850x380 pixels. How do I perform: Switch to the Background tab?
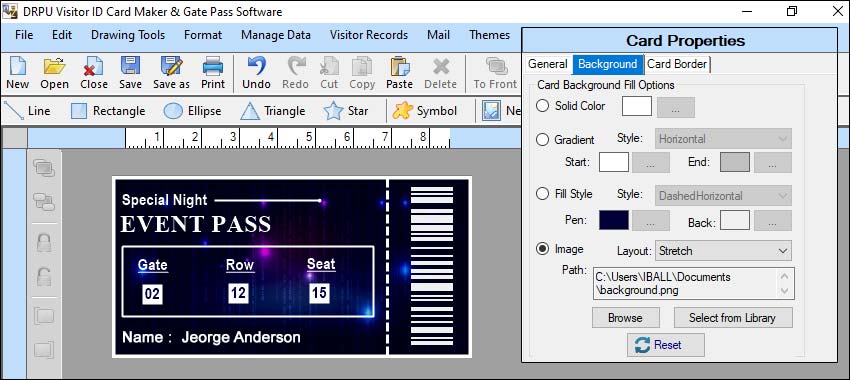[x=608, y=64]
